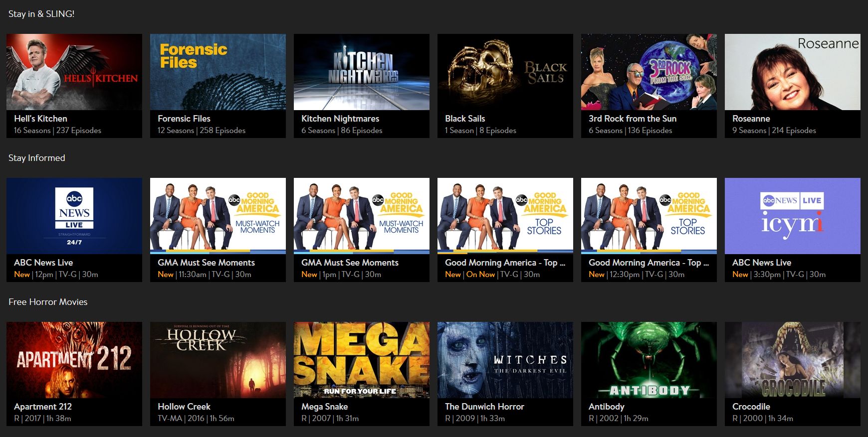868x437 pixels.
Task: Select GMA Must-Watch Moments thumbnail airing at 11:30am
Action: [218, 216]
